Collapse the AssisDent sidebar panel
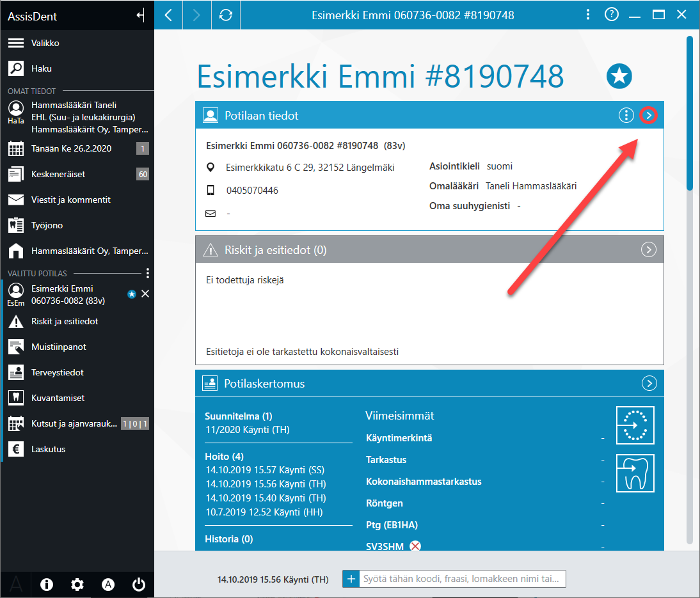Viewport: 700px width, 598px height. (x=141, y=15)
